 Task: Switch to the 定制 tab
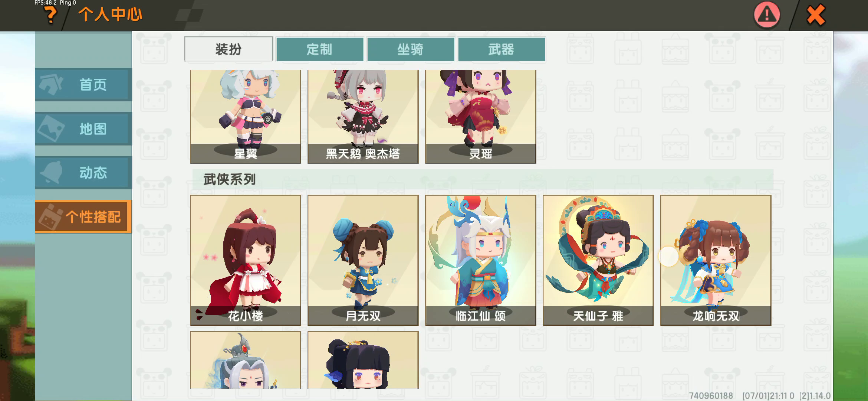[320, 49]
